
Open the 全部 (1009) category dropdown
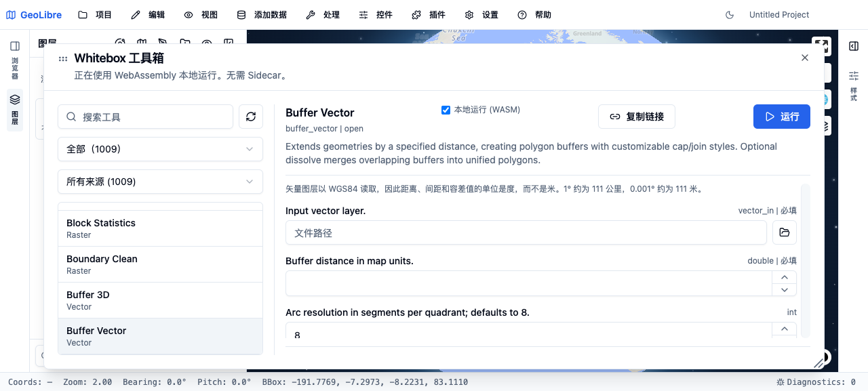pos(160,149)
